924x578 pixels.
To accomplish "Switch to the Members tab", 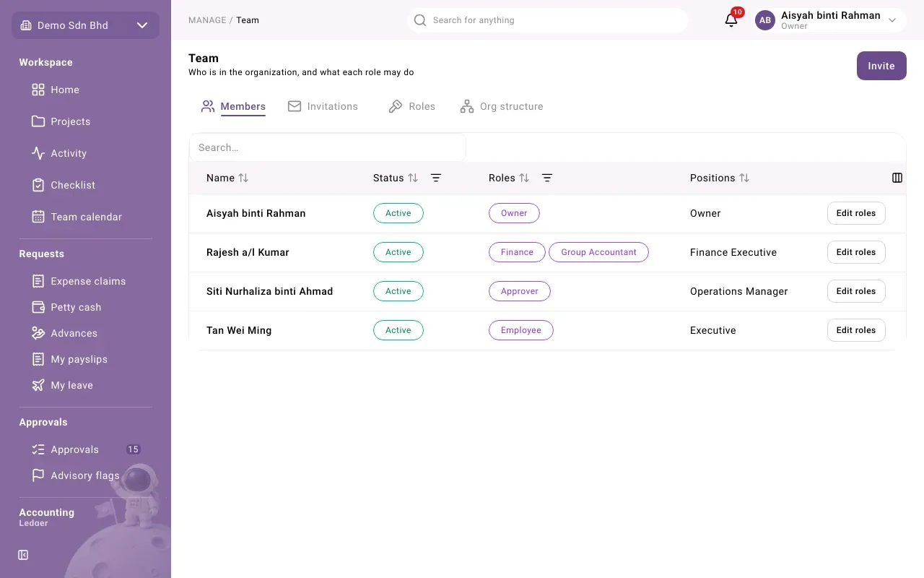I will click(x=234, y=106).
